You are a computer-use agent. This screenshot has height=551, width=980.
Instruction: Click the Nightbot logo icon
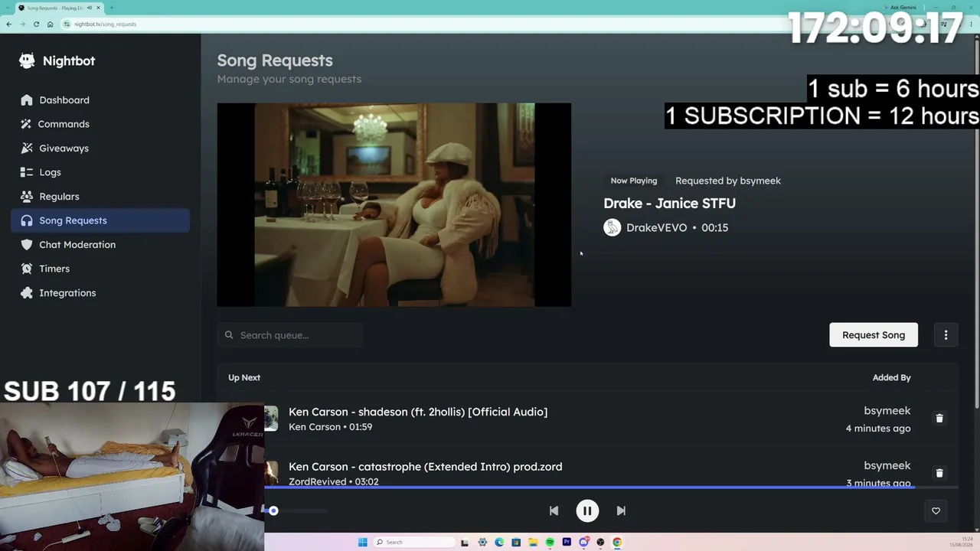(27, 61)
